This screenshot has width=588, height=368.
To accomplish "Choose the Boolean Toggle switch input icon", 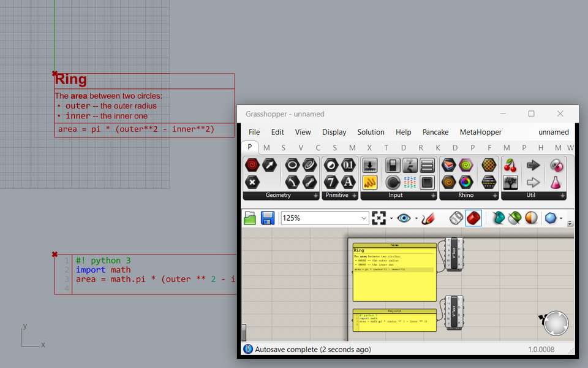I will tap(393, 165).
